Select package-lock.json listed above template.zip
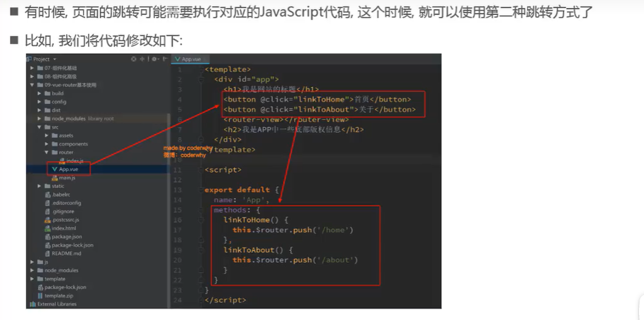 (x=65, y=287)
